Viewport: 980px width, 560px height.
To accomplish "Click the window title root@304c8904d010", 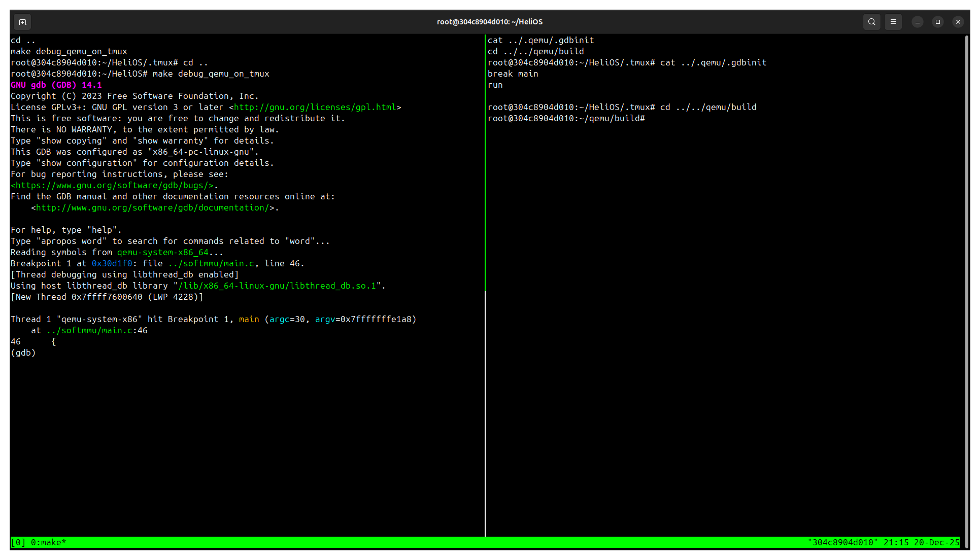I will click(489, 22).
